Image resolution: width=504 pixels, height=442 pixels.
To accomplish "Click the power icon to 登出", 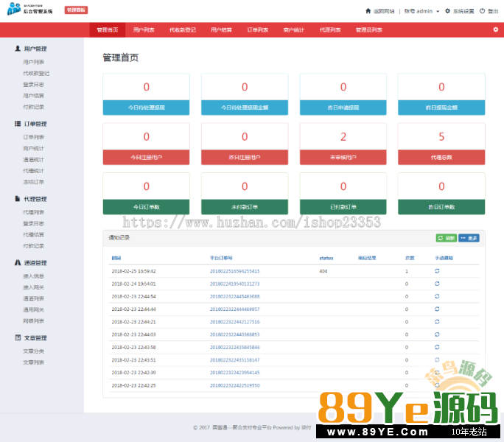I will [482, 11].
